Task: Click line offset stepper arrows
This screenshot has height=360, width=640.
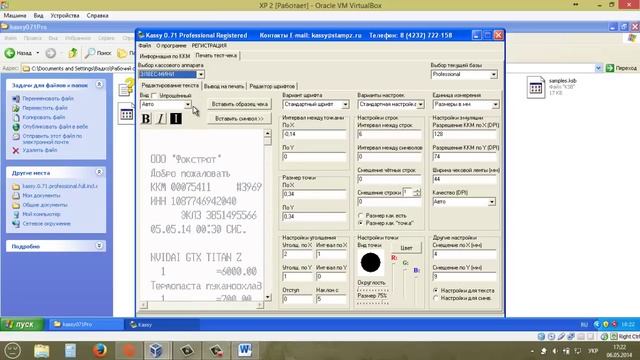Action: click(416, 192)
